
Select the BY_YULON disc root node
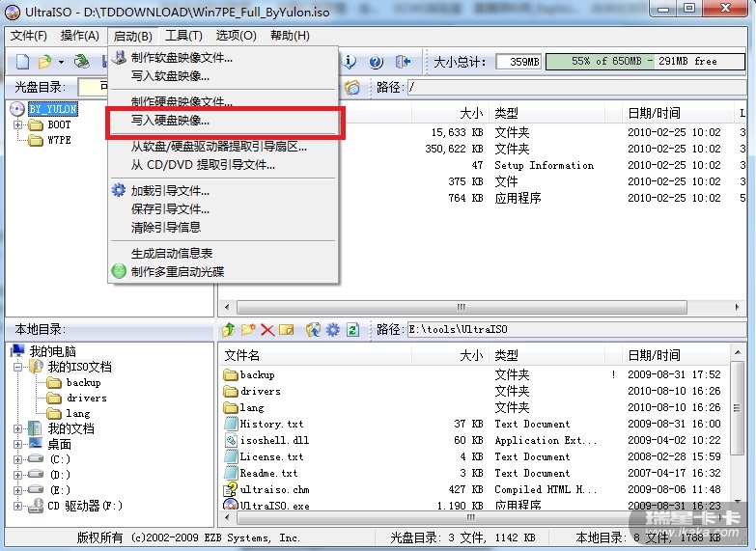click(x=52, y=109)
